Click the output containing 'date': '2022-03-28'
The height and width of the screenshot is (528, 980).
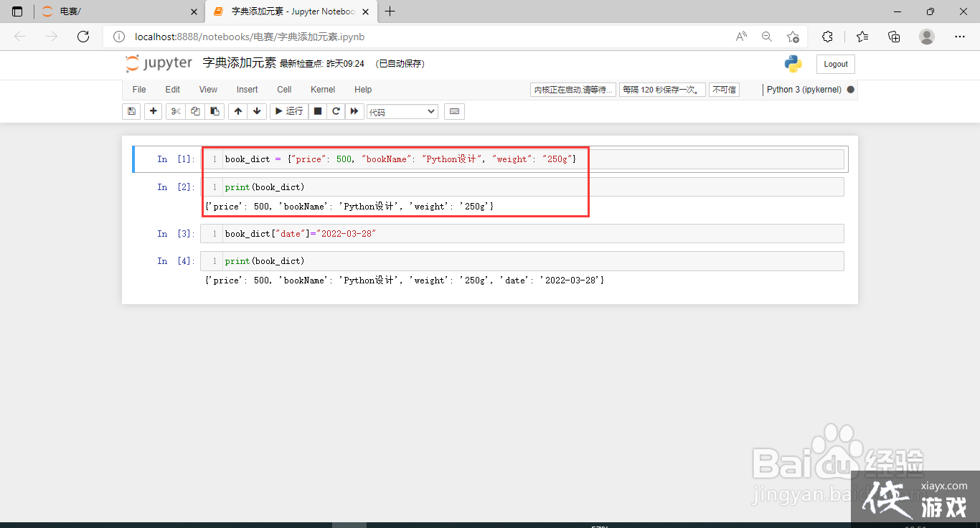pyautogui.click(x=405, y=280)
